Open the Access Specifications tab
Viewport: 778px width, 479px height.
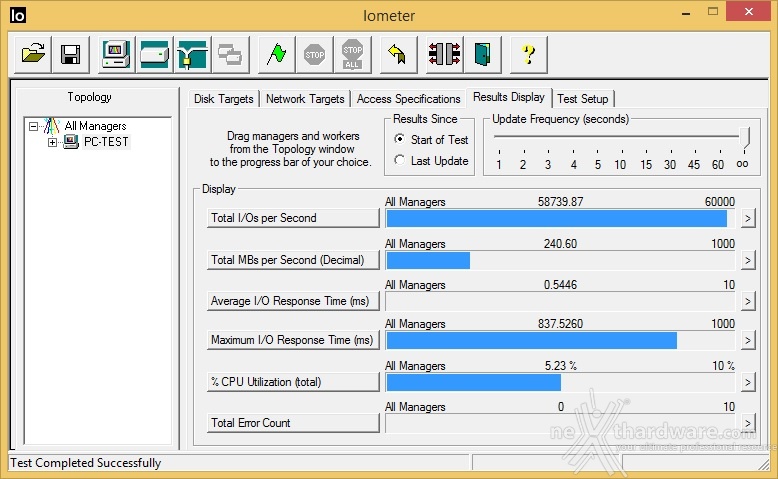tap(408, 99)
